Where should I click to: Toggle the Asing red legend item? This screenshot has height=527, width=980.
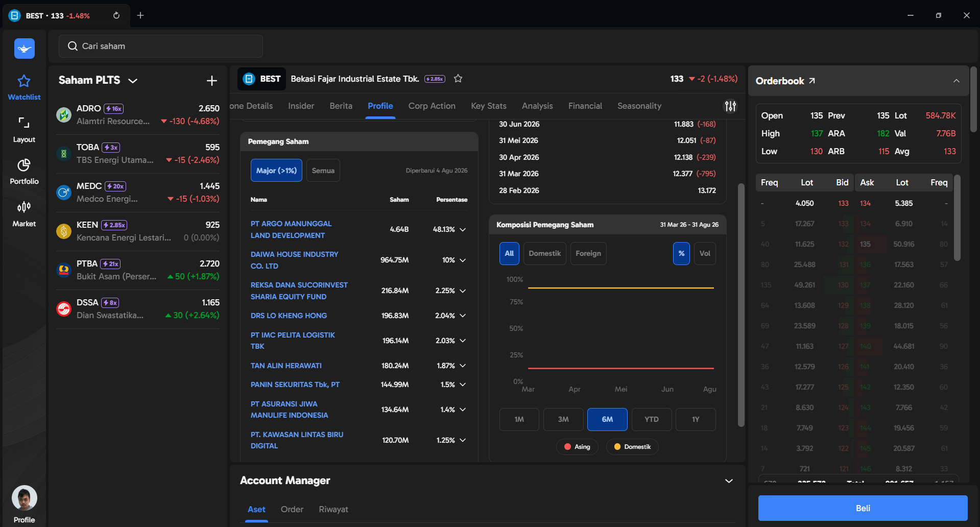[577, 447]
